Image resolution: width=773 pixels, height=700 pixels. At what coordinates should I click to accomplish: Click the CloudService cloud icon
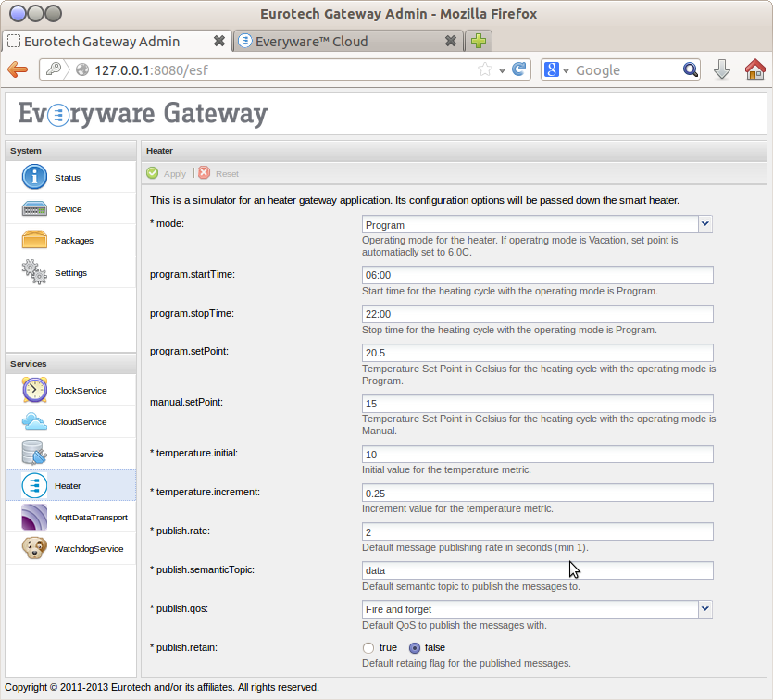click(34, 421)
